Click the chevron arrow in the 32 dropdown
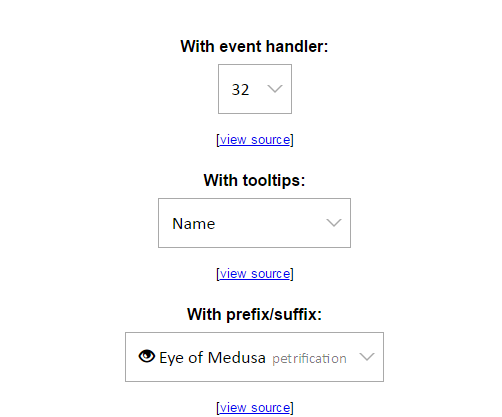The height and width of the screenshot is (417, 502). coord(275,89)
